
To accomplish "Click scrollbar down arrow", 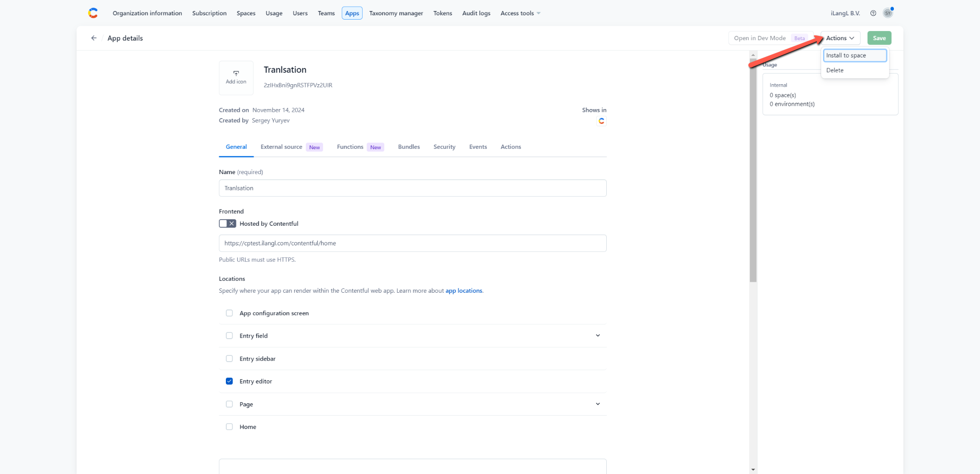I will [753, 470].
